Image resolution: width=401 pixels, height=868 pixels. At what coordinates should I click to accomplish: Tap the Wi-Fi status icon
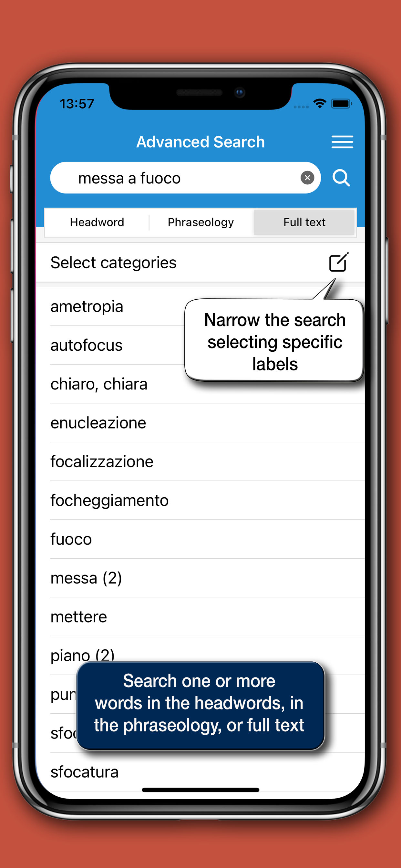click(319, 103)
